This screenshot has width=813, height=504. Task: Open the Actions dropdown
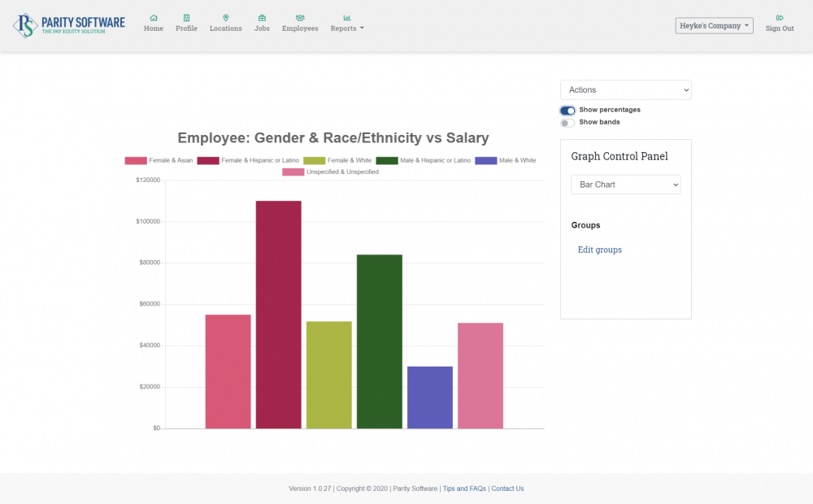click(x=626, y=89)
